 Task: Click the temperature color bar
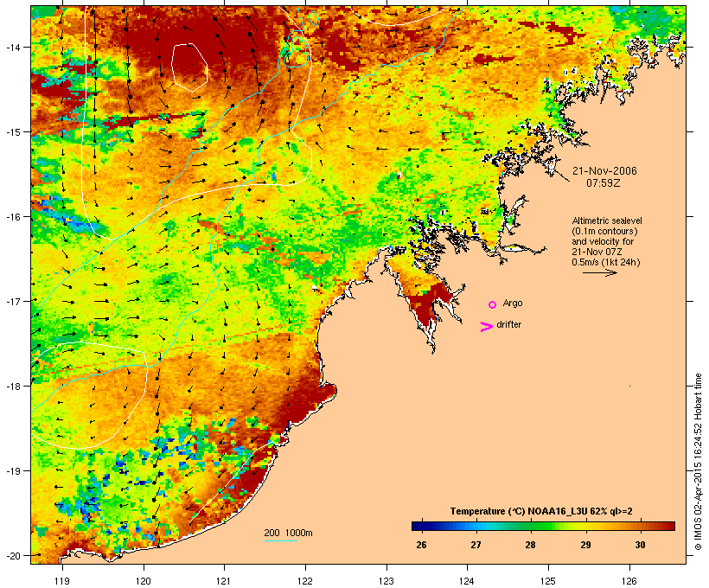543,526
